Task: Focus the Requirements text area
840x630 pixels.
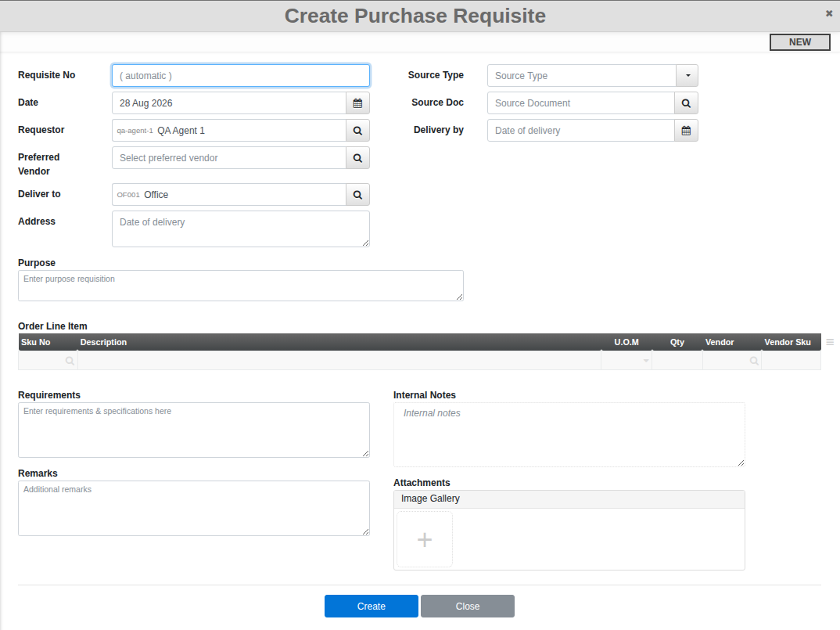Action: (194, 430)
